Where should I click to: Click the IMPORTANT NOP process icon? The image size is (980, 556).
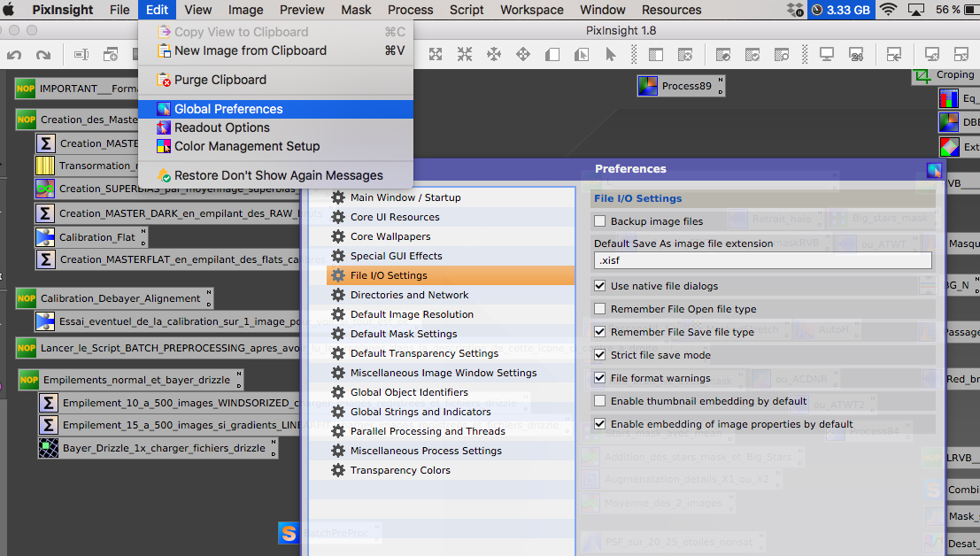(26, 88)
